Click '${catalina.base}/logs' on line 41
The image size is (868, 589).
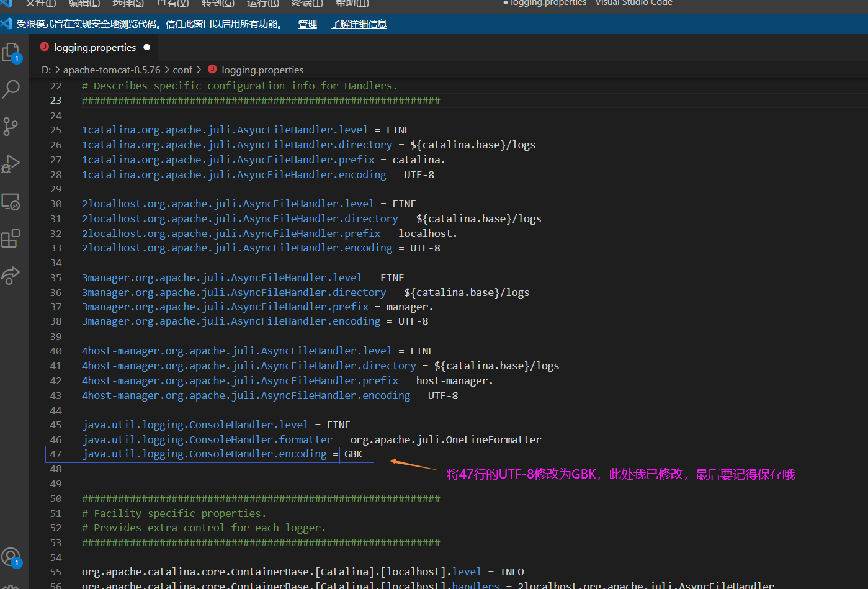pos(496,366)
